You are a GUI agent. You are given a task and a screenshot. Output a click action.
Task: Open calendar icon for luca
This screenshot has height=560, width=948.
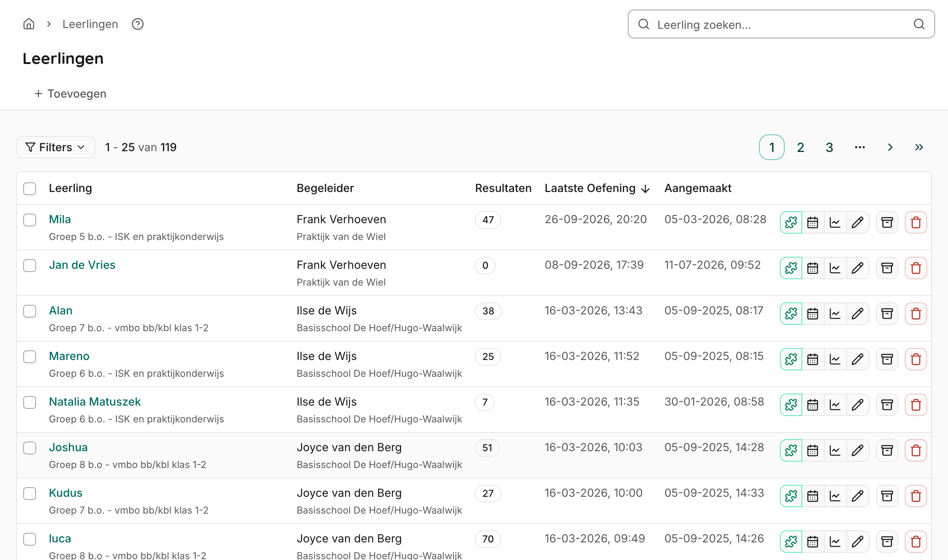click(x=813, y=542)
